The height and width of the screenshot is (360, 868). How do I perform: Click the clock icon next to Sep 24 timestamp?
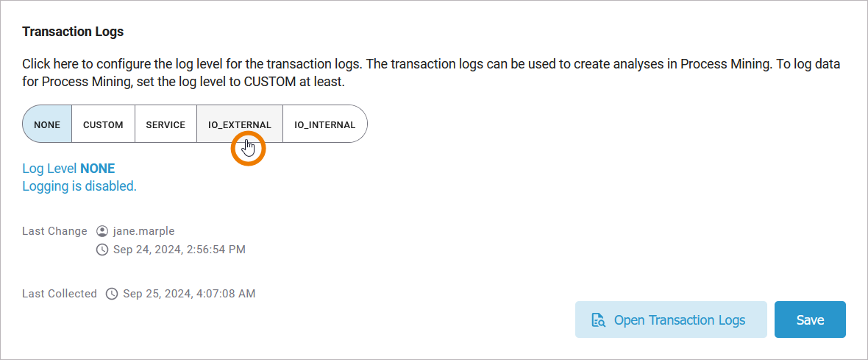102,250
